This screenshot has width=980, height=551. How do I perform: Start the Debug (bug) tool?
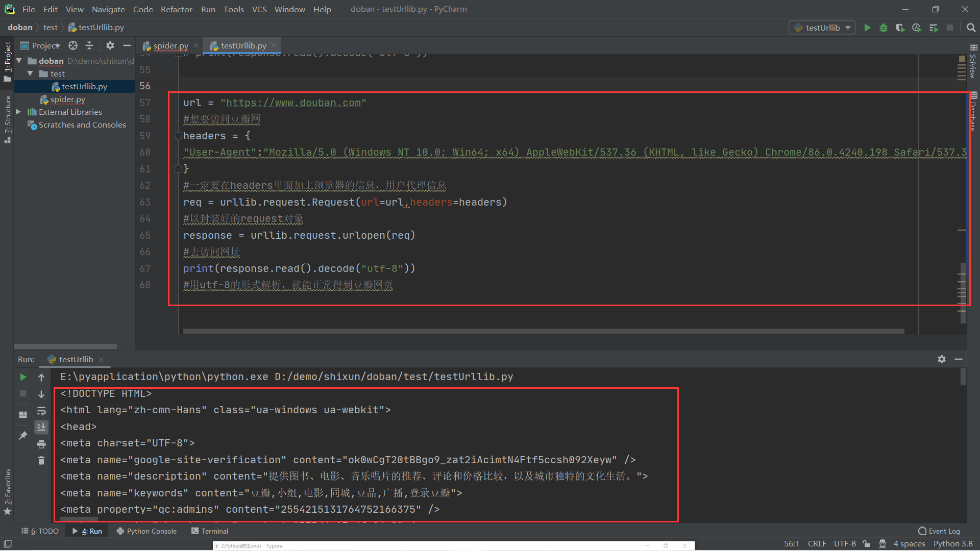point(884,28)
